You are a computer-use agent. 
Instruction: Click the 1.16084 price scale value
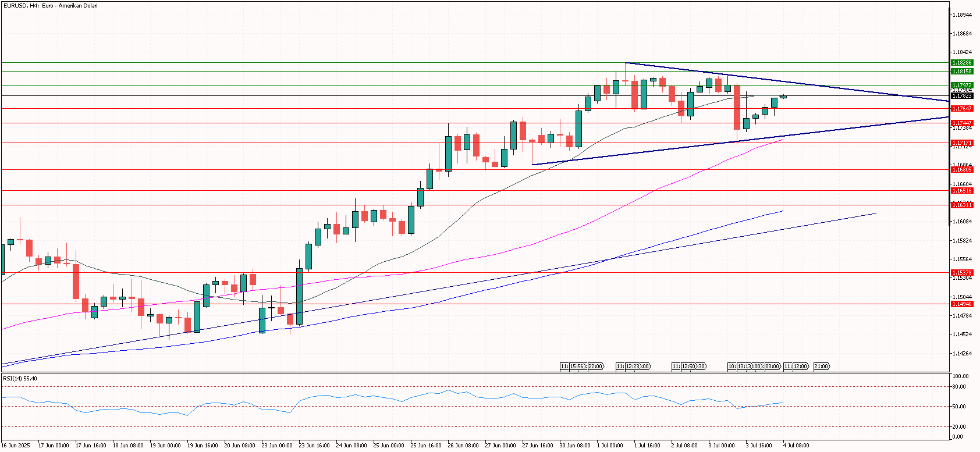tap(962, 222)
